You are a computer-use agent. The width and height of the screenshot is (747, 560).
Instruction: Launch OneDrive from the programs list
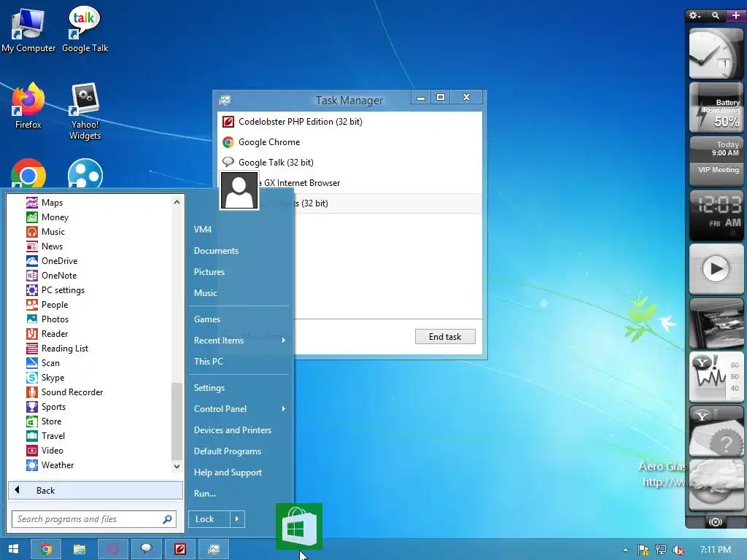(x=52, y=261)
